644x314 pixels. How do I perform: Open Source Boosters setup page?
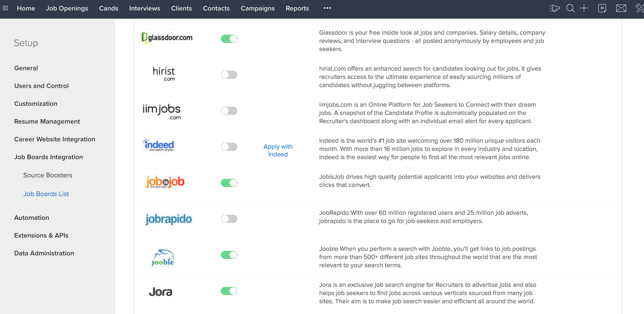[47, 175]
